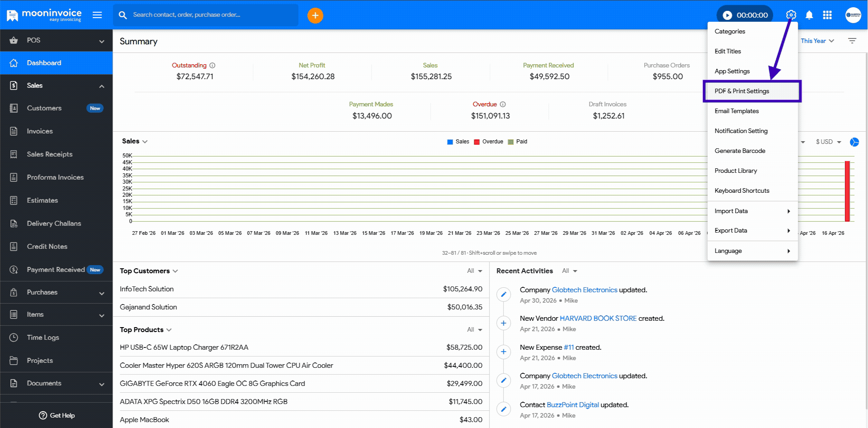Open the Globtech Electronics link dated Apr 30
This screenshot has width=868, height=428.
[x=584, y=290]
